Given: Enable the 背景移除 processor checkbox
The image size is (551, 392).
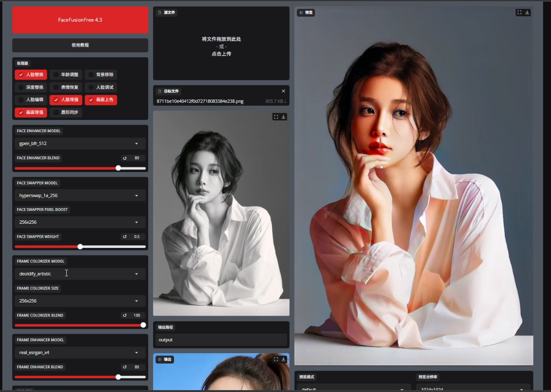Looking at the screenshot, I should click(91, 75).
